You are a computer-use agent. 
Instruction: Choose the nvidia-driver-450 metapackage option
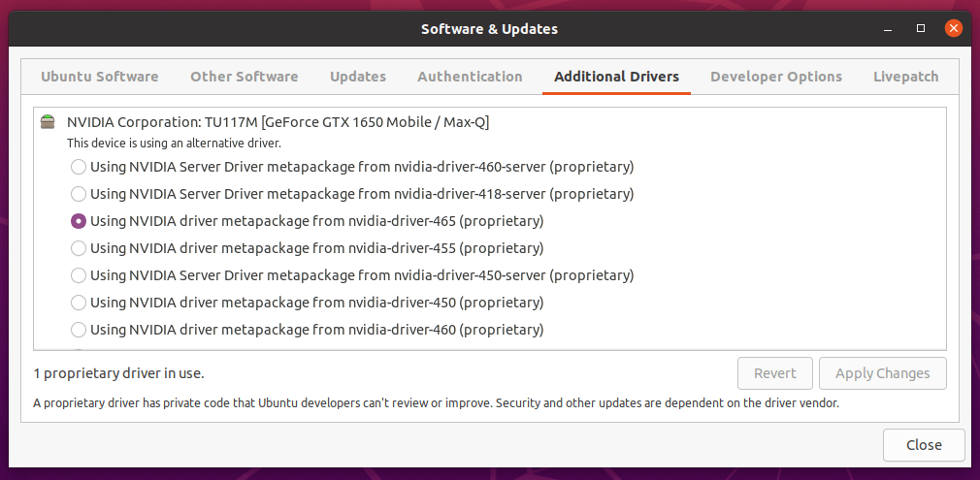coord(79,303)
